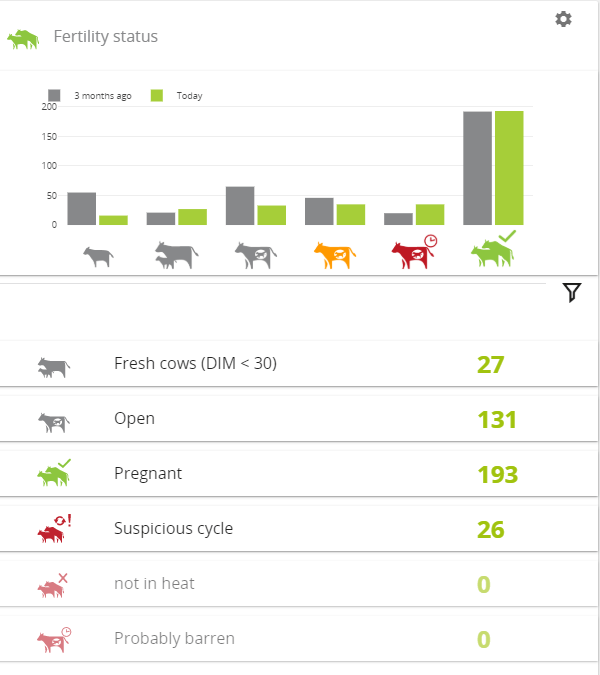Click the red cow with clock icon
The width and height of the screenshot is (600, 675).
coord(414,252)
